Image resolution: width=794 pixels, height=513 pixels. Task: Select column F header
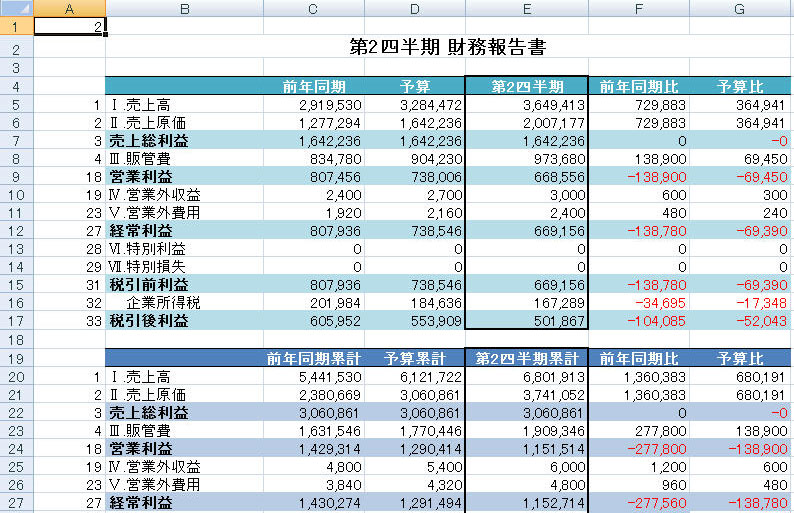point(639,8)
